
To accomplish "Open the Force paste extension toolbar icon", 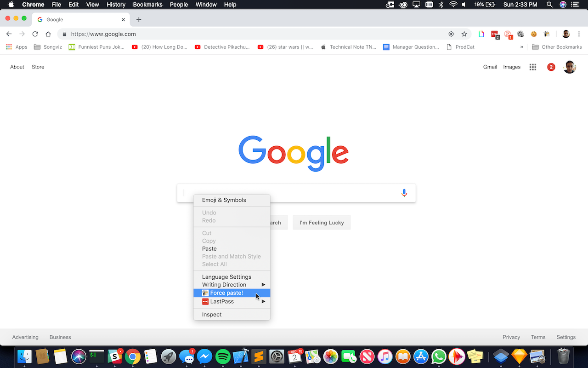I will click(547, 34).
